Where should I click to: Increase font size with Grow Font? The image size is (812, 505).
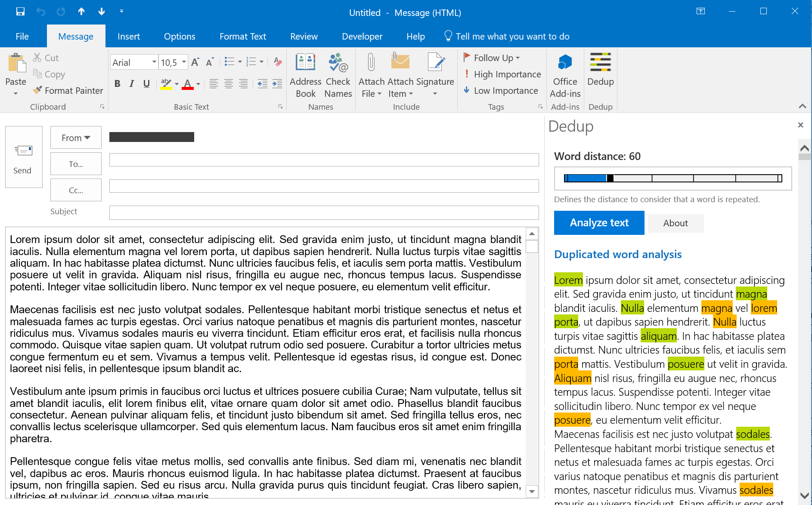tap(195, 62)
